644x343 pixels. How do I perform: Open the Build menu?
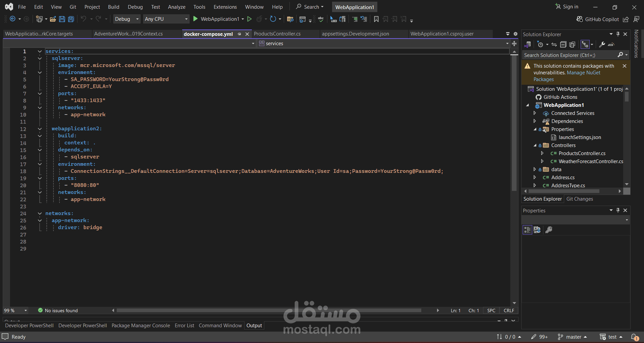113,7
